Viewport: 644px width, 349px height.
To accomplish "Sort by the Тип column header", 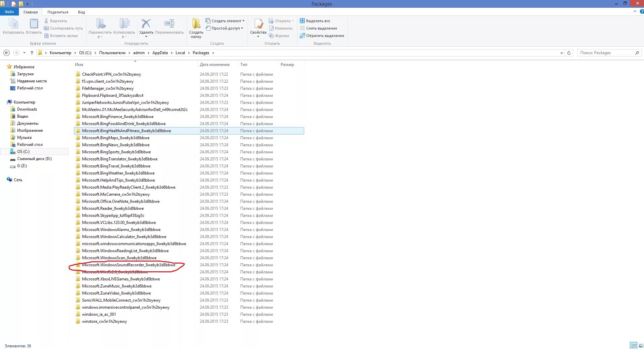I will 244,65.
